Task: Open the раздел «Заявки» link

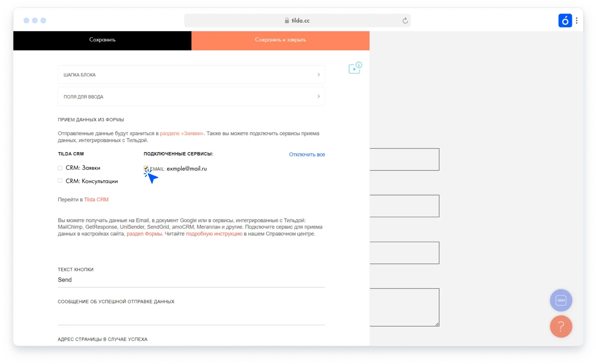Action: pyautogui.click(x=182, y=133)
